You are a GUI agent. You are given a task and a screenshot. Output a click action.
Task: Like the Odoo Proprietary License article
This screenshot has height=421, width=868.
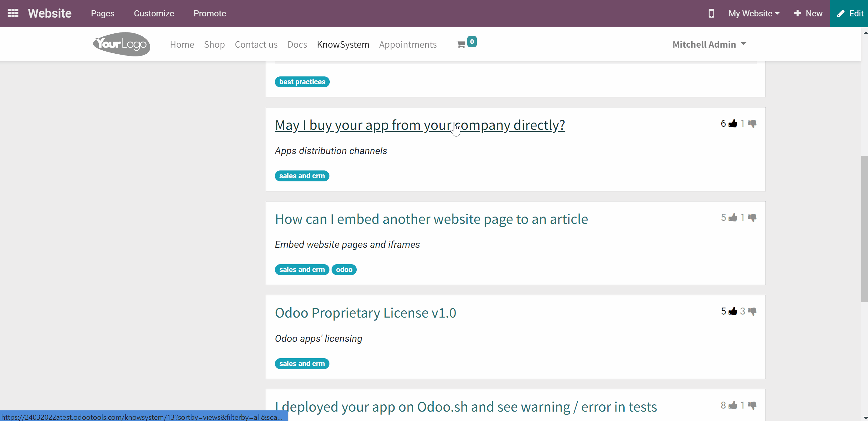click(x=733, y=311)
